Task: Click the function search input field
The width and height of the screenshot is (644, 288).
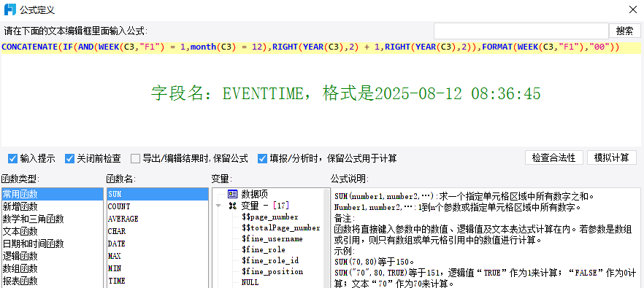Action: [521, 31]
